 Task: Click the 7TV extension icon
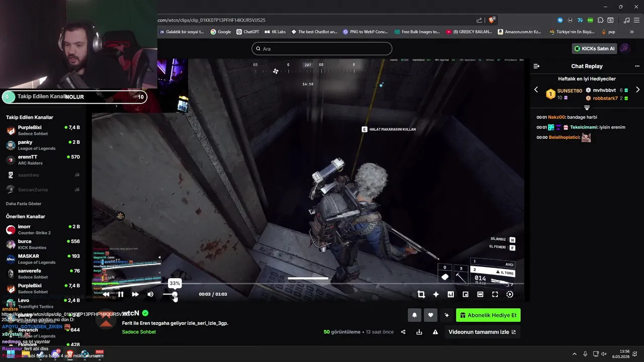[580, 20]
